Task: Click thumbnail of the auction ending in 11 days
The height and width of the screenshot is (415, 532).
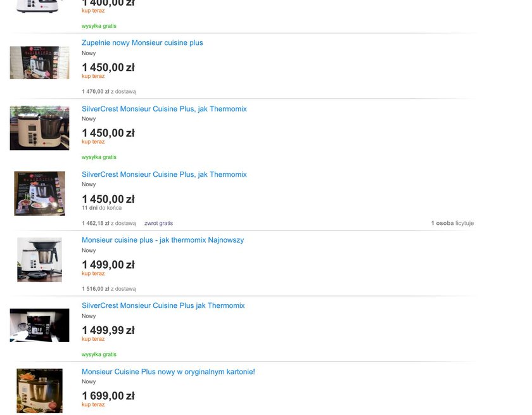Action: click(39, 193)
